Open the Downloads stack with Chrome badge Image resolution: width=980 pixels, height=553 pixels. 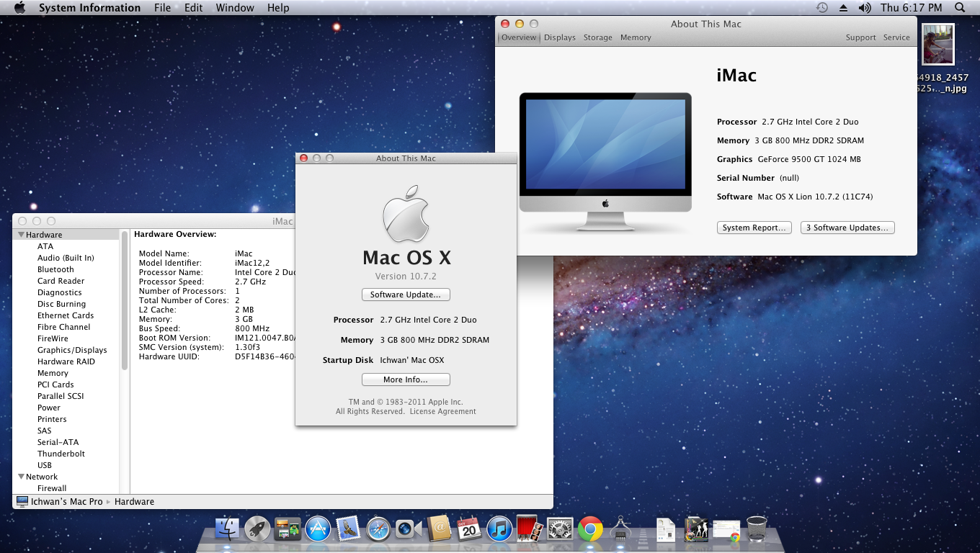726,530
